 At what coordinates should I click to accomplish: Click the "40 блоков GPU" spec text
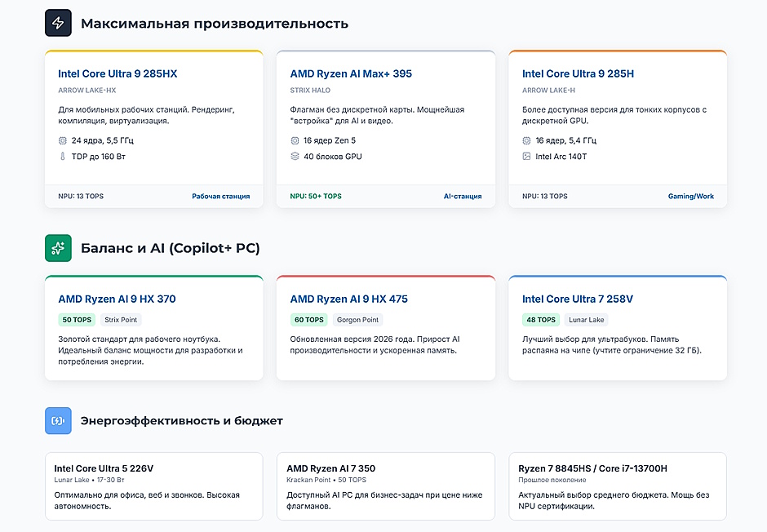[333, 157]
